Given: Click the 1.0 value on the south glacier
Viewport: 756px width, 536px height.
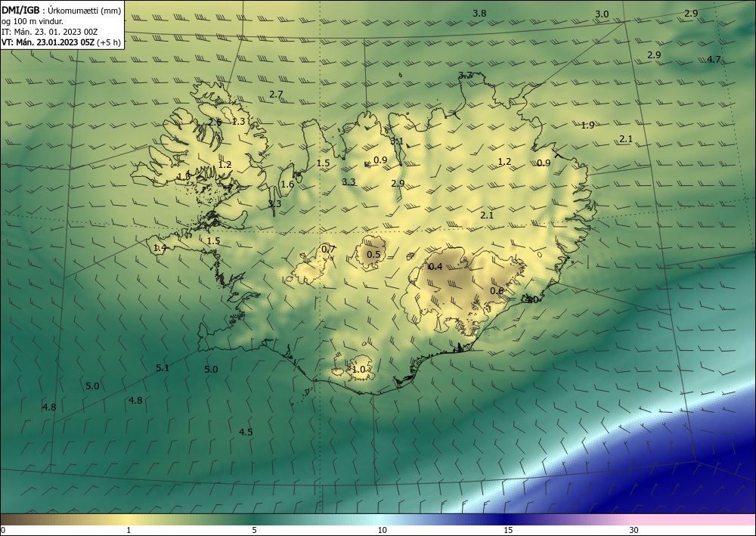Looking at the screenshot, I should point(358,370).
